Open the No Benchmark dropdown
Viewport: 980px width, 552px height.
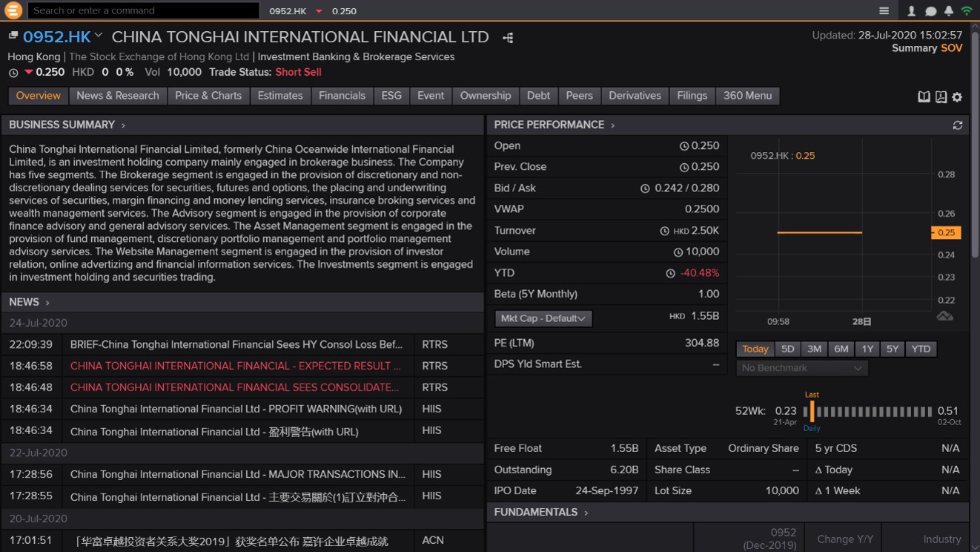(x=802, y=368)
